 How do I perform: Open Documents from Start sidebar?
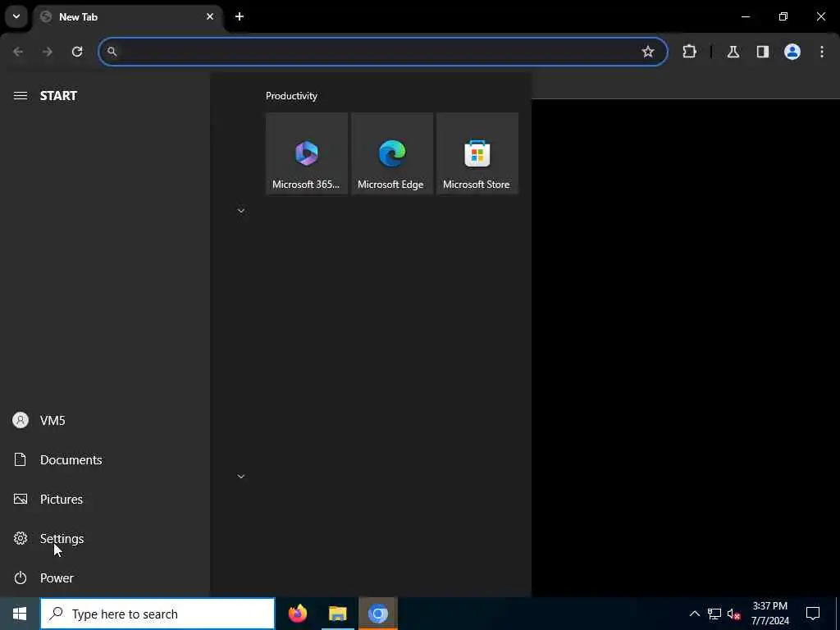(x=104, y=459)
